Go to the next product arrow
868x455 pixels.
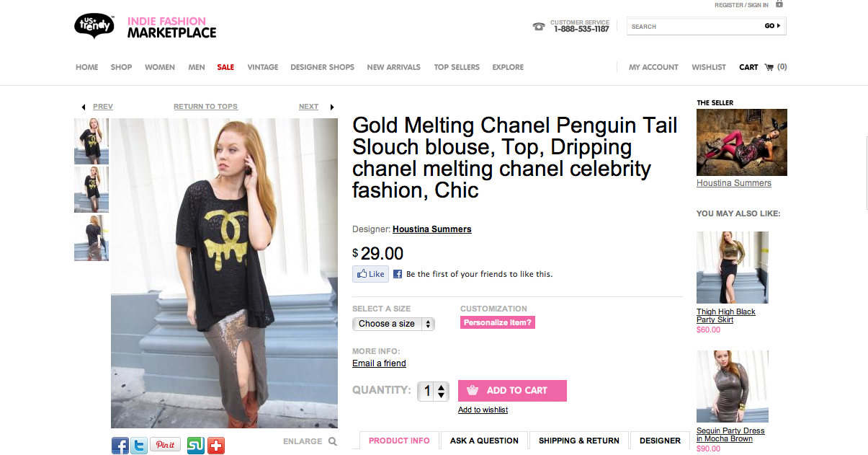click(332, 107)
